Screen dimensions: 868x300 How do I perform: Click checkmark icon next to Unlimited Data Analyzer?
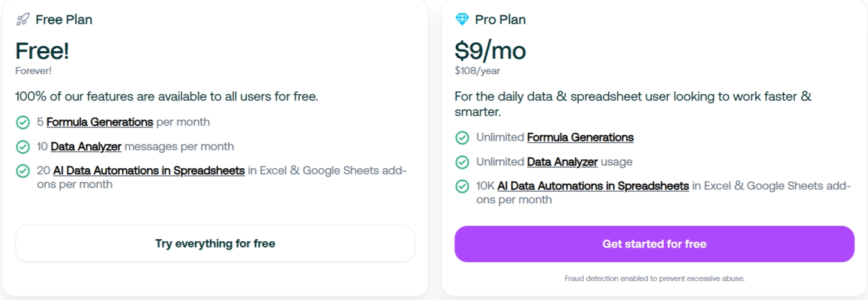click(462, 162)
